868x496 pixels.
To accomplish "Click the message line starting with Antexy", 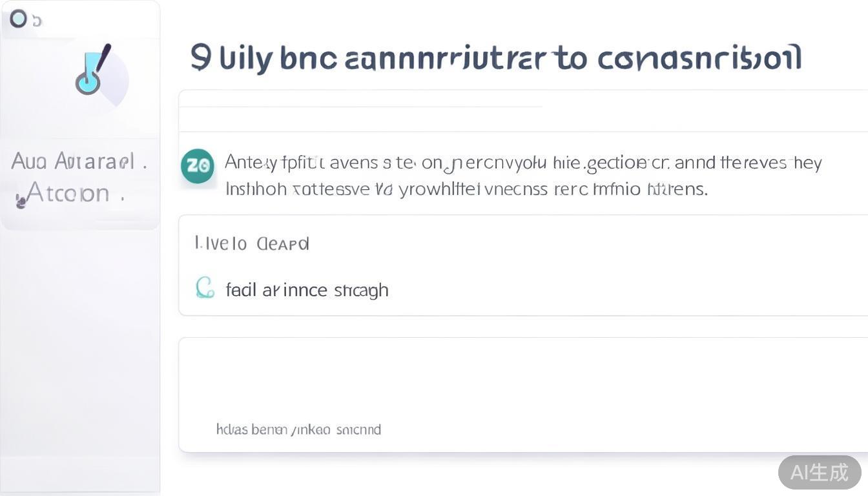I will (523, 162).
